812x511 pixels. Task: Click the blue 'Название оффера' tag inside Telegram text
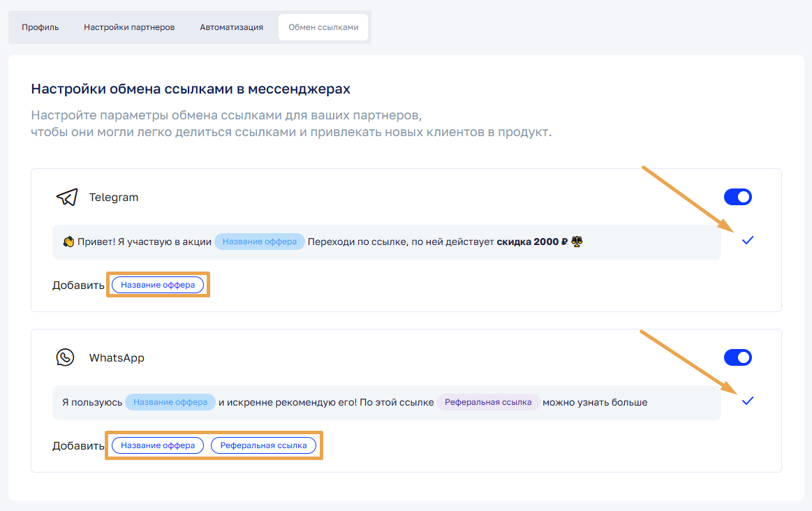pyautogui.click(x=259, y=242)
